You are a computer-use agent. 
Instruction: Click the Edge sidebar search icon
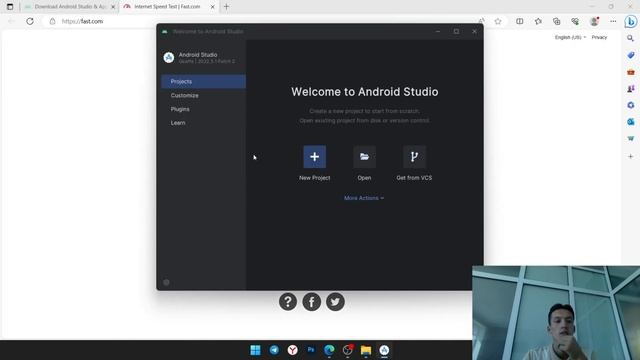click(x=631, y=38)
